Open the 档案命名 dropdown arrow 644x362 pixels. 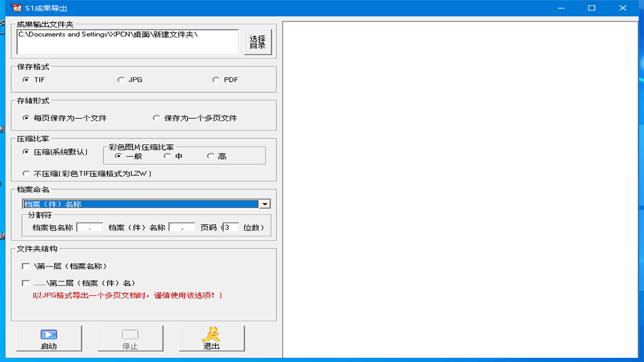[265, 204]
